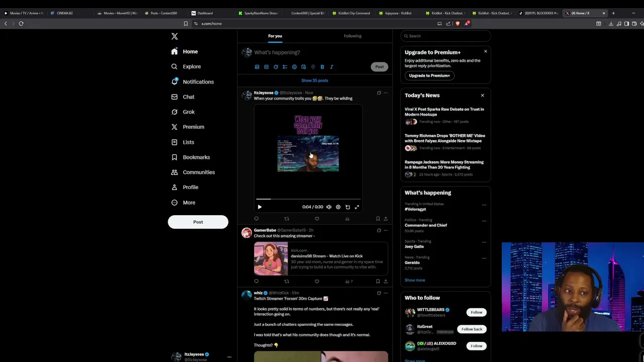The image size is (644, 362).
Task: Share ItzJaysosa's post
Action: coord(386,219)
